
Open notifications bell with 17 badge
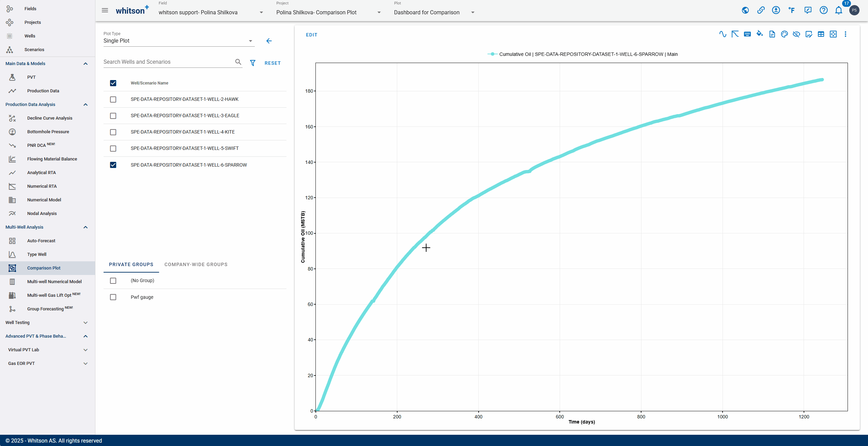839,10
